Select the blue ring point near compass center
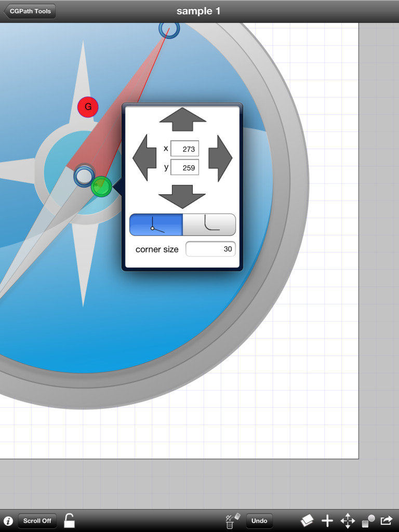This screenshot has height=532, width=399. pyautogui.click(x=84, y=176)
